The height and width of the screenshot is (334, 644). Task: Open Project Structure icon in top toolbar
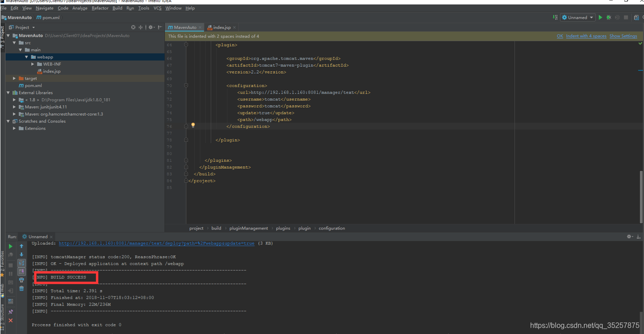636,17
